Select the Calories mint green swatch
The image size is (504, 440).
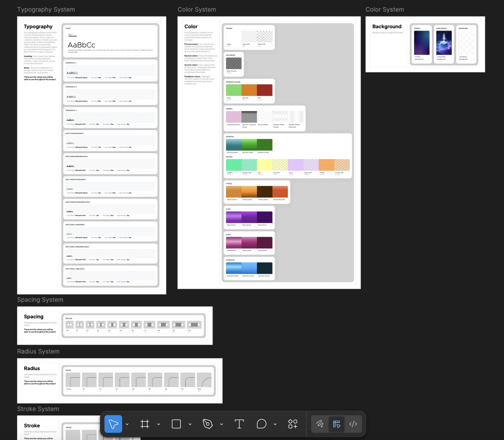pos(234,165)
